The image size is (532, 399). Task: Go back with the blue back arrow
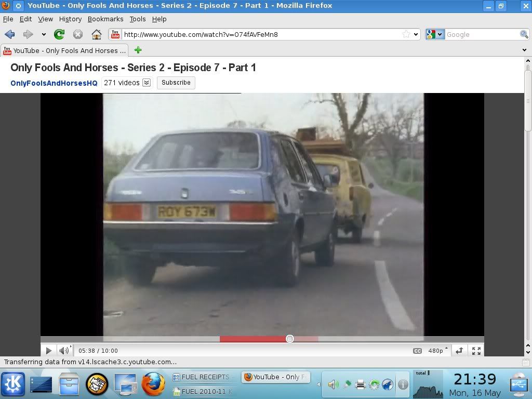coord(10,34)
